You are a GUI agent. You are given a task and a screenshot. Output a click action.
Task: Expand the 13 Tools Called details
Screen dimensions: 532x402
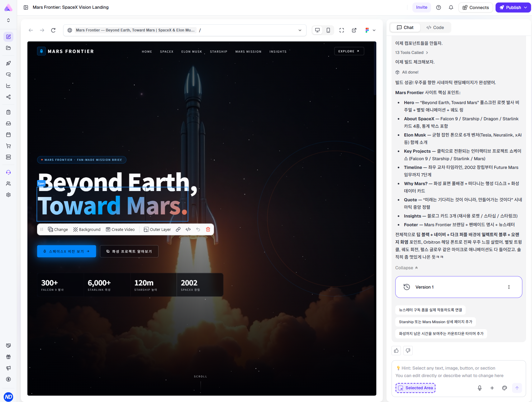click(411, 53)
